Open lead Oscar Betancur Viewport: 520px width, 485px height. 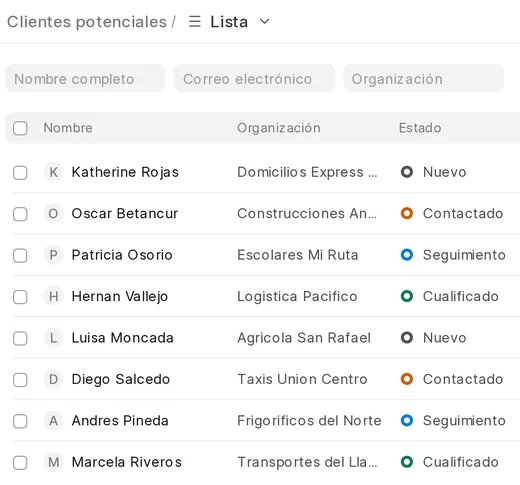125,214
